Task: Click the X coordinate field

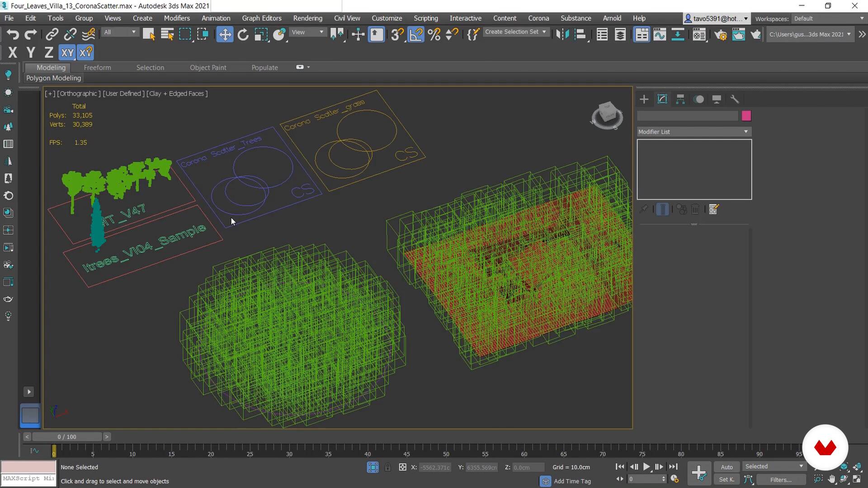Action: 435,467
